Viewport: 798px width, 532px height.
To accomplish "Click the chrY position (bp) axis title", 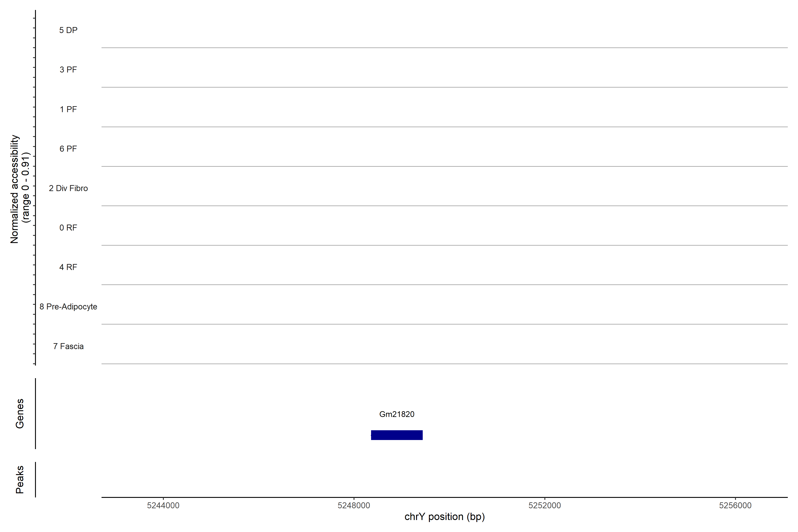I will 444,517.
